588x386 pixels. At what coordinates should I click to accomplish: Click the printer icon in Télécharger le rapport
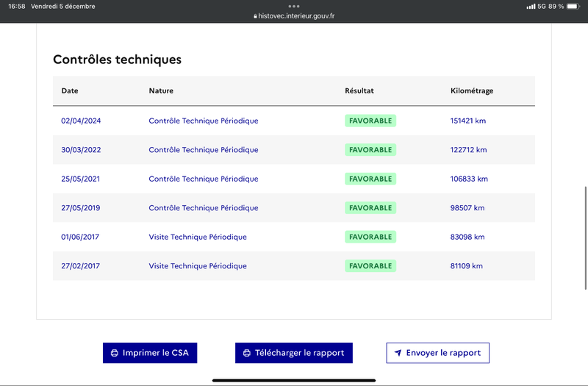coord(247,353)
